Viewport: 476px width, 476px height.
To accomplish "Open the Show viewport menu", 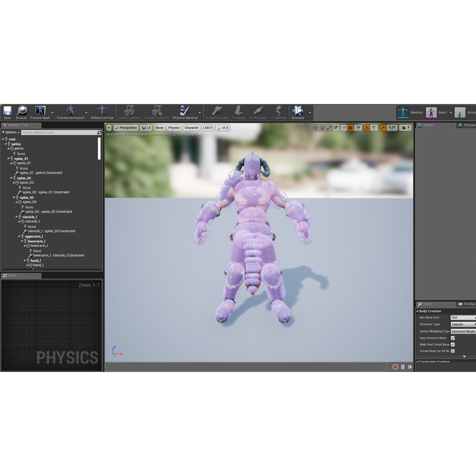I will 160,128.
